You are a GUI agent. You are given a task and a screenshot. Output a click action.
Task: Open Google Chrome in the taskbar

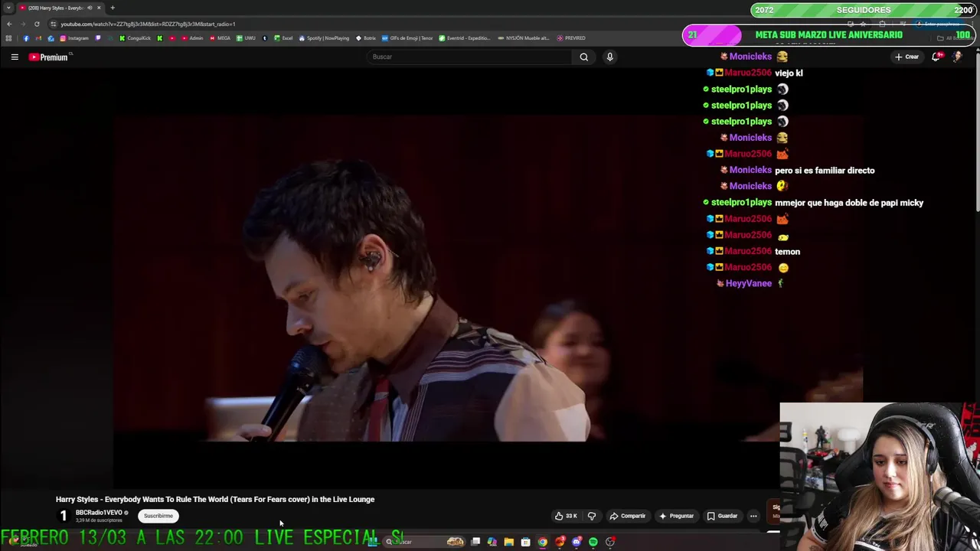(543, 542)
